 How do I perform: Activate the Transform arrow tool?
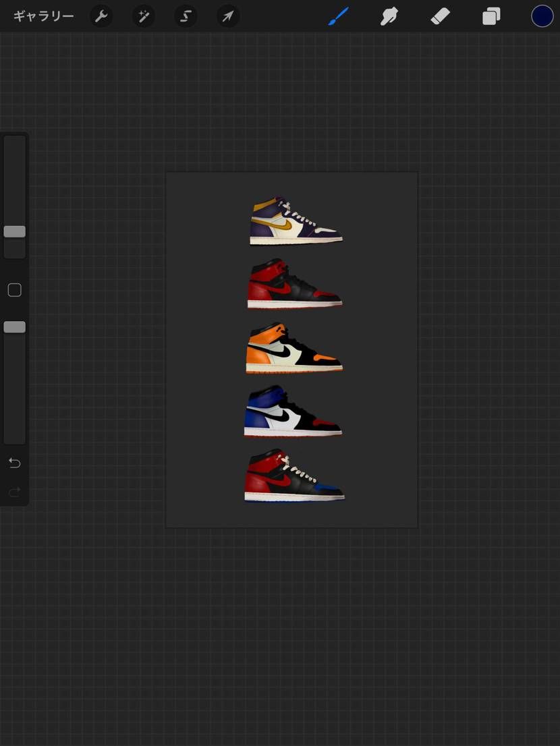click(228, 17)
